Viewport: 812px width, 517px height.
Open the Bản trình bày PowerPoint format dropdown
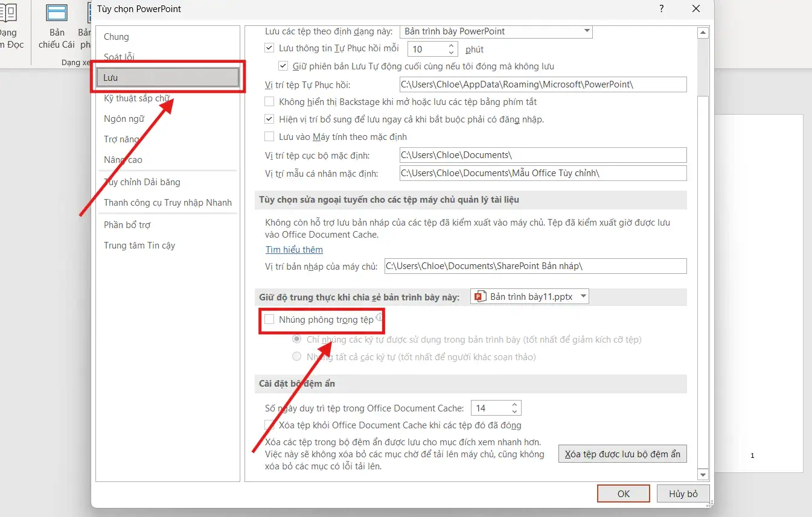(587, 31)
